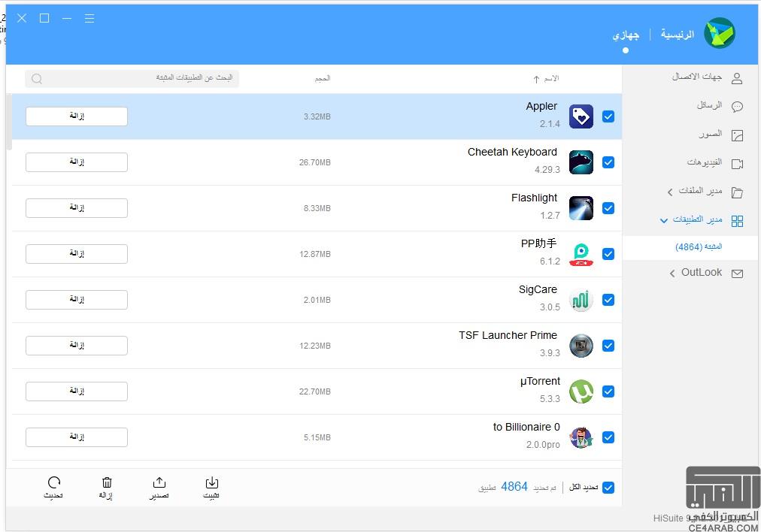The height and width of the screenshot is (532, 761).
Task: Uncheck the Appler checkbox
Action: (x=608, y=116)
